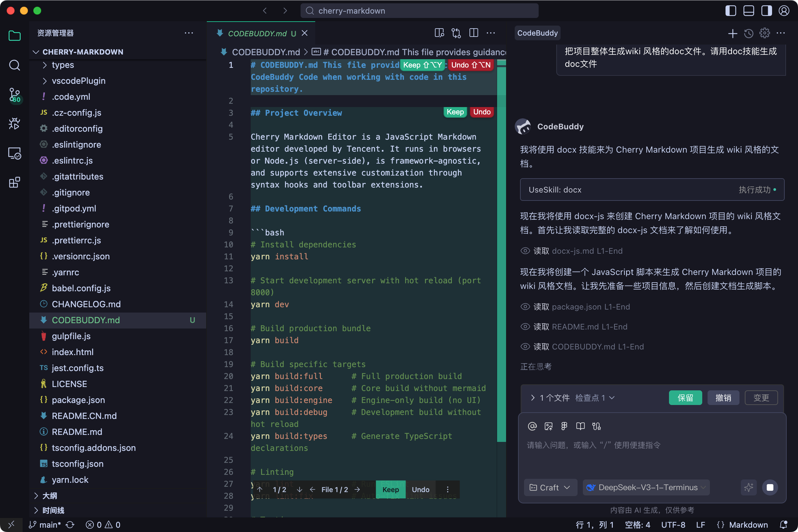This screenshot has height=532, width=798.
Task: Expand the types folder
Action: point(117,65)
